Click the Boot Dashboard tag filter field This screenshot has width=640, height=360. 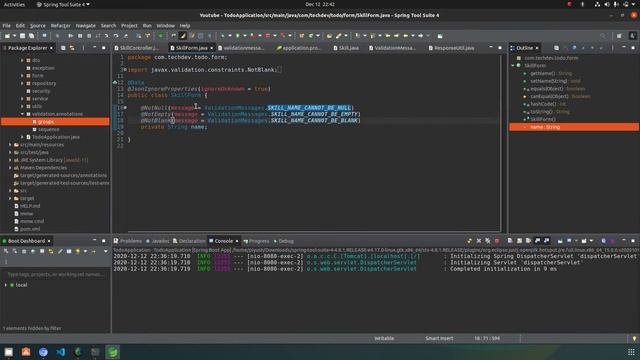[x=55, y=275]
